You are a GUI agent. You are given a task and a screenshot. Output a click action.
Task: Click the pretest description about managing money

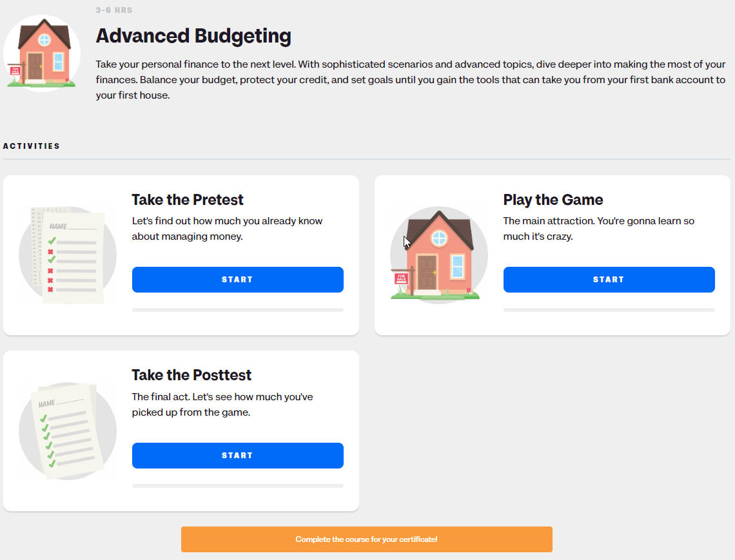[227, 229]
